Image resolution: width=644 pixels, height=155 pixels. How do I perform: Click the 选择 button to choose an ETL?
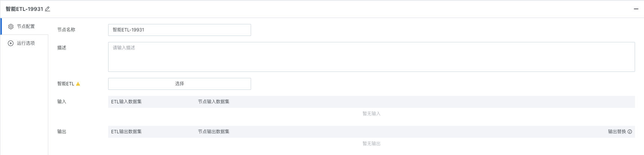pos(180,84)
